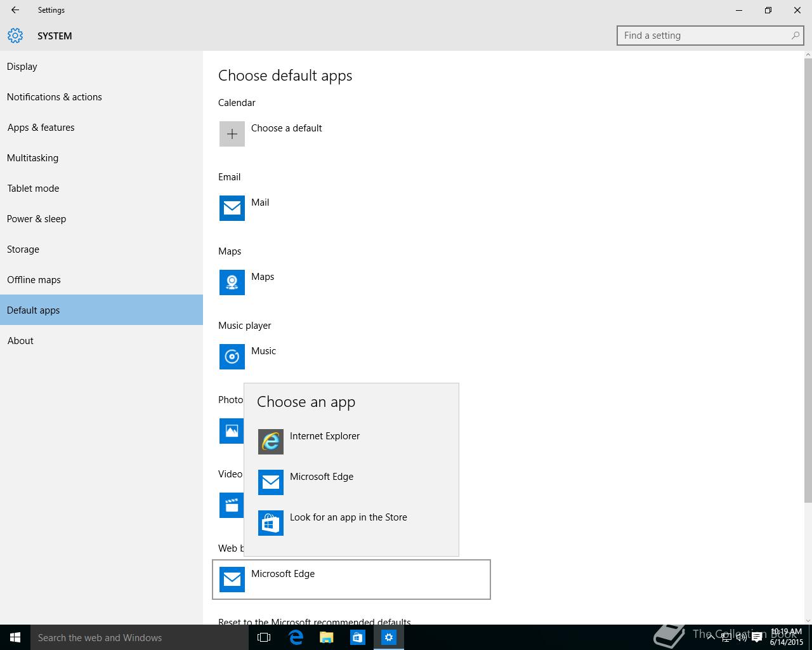
Task: Click Search the web and Windows box
Action: [140, 637]
